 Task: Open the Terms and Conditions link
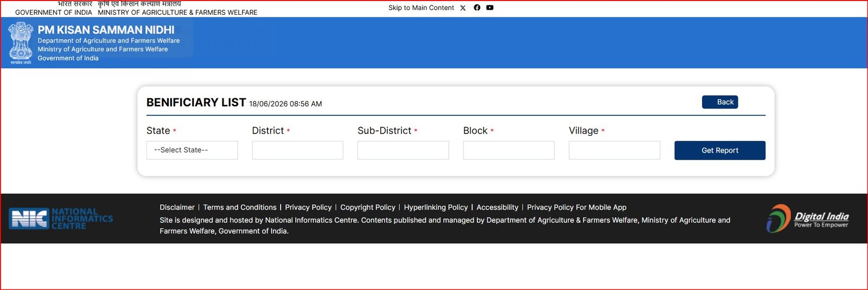[240, 207]
